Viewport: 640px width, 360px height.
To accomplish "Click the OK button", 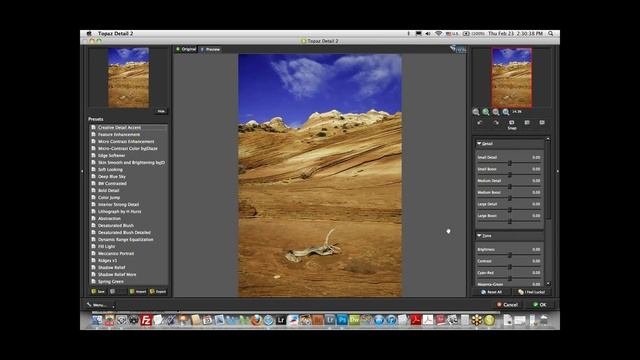I will coord(540,304).
